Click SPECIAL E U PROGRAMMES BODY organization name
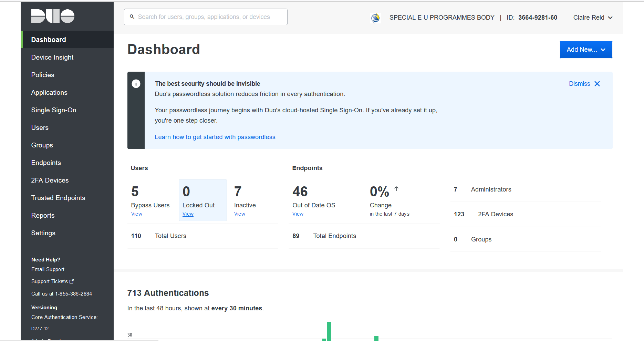The height and width of the screenshot is (341, 644). pyautogui.click(x=442, y=18)
